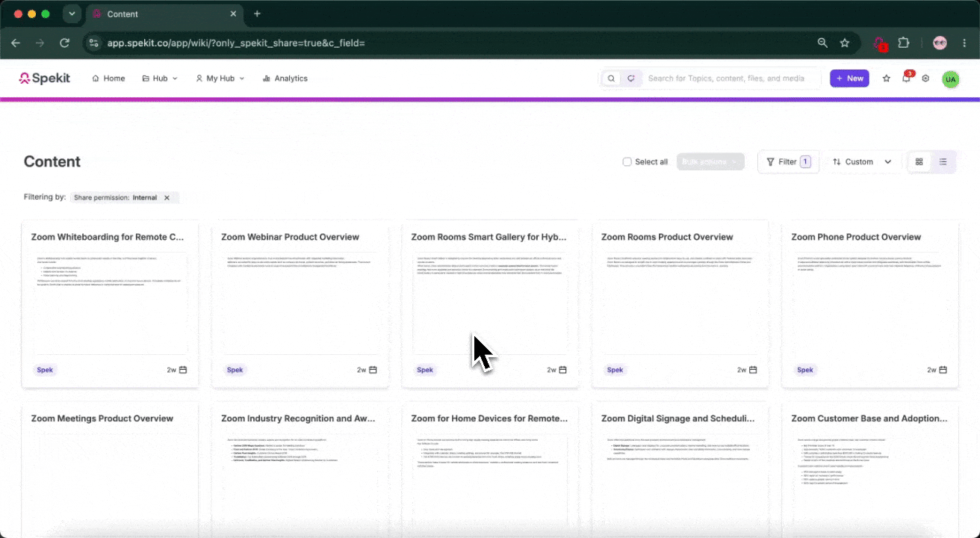980x538 pixels.
Task: Open Zoom Rooms Product Overview title
Action: coord(667,237)
